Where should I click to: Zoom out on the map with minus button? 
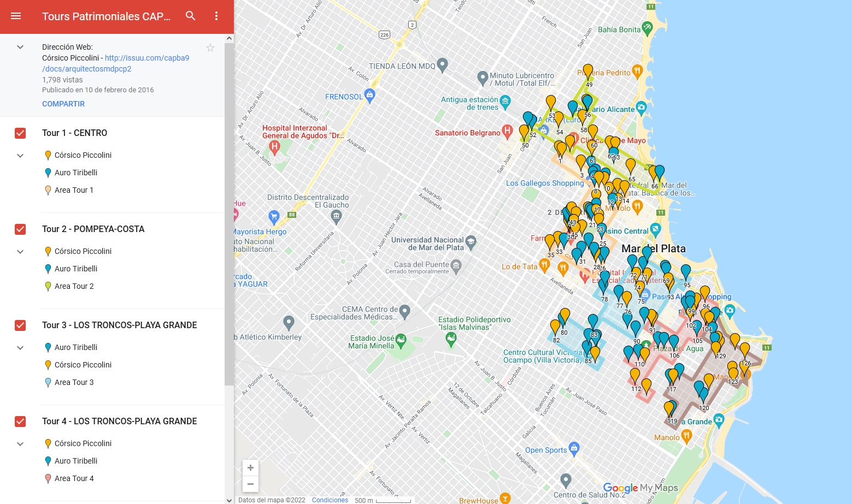[x=250, y=484]
